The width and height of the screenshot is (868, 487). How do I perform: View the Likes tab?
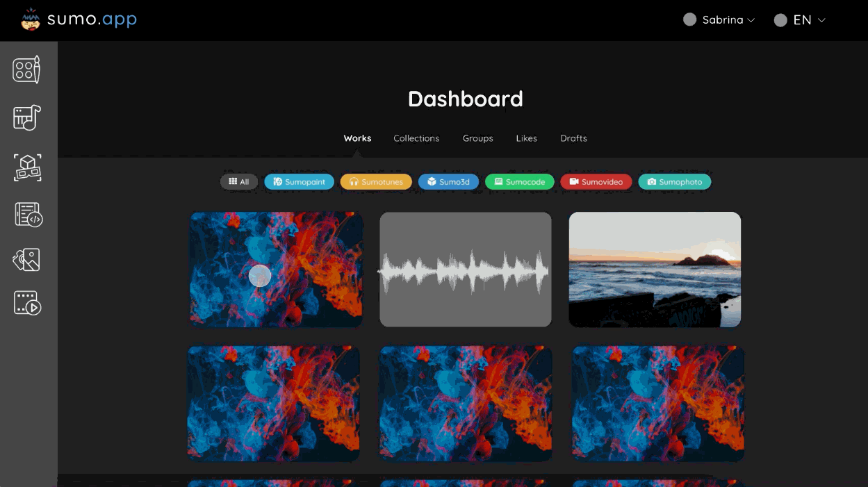coord(527,138)
